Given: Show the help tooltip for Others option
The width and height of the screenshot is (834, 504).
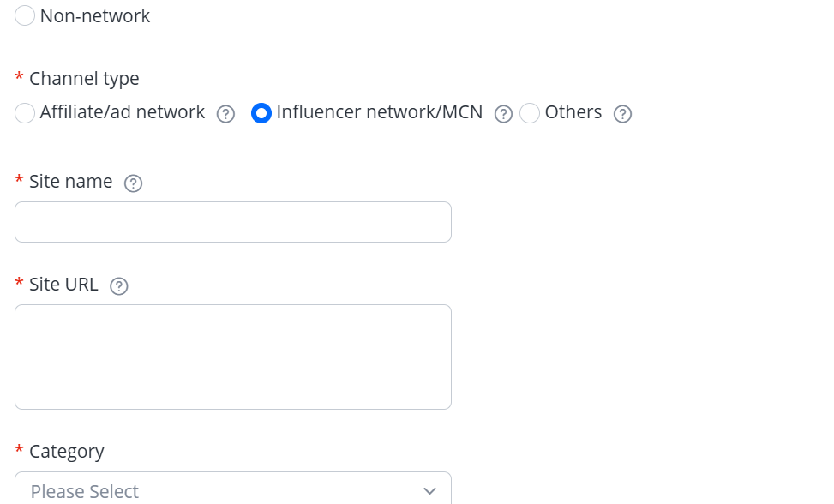Looking at the screenshot, I should (623, 114).
